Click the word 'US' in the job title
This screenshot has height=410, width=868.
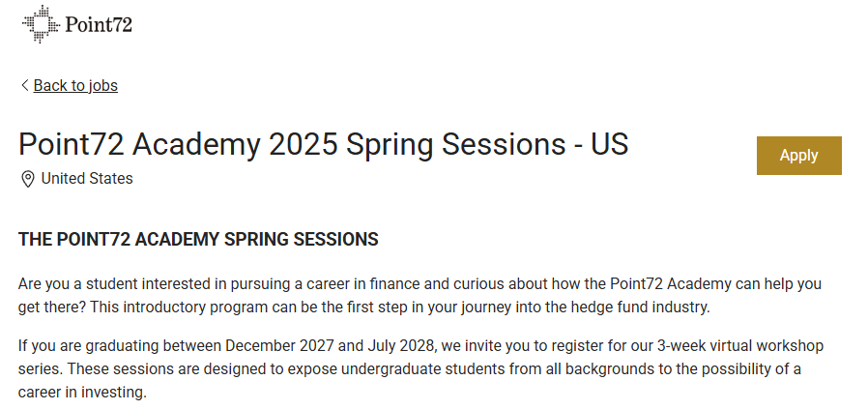(x=610, y=144)
